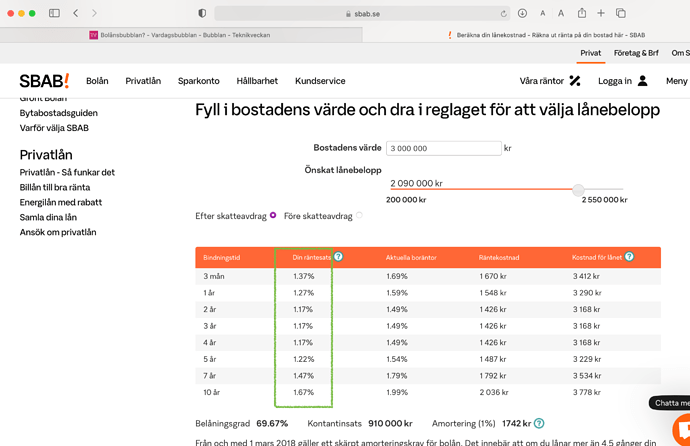This screenshot has width=690, height=446.
Task: Click the 1.79% current rate value
Action: [397, 376]
